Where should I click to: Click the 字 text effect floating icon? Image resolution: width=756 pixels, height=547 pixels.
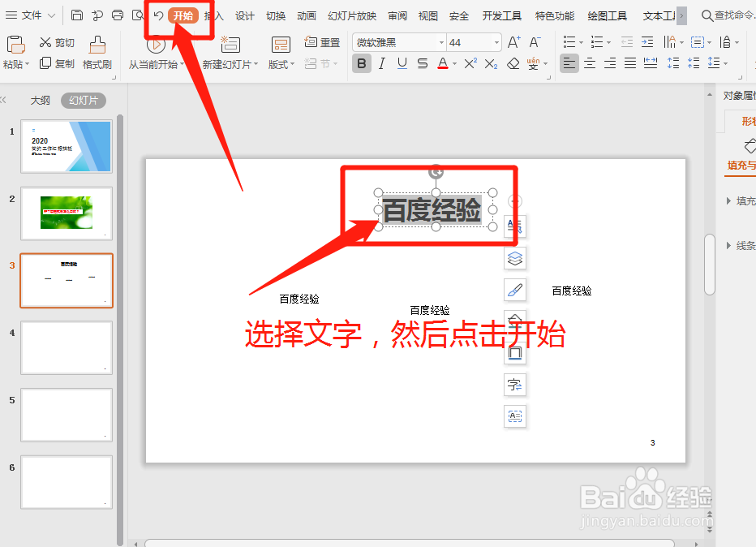pyautogui.click(x=515, y=385)
